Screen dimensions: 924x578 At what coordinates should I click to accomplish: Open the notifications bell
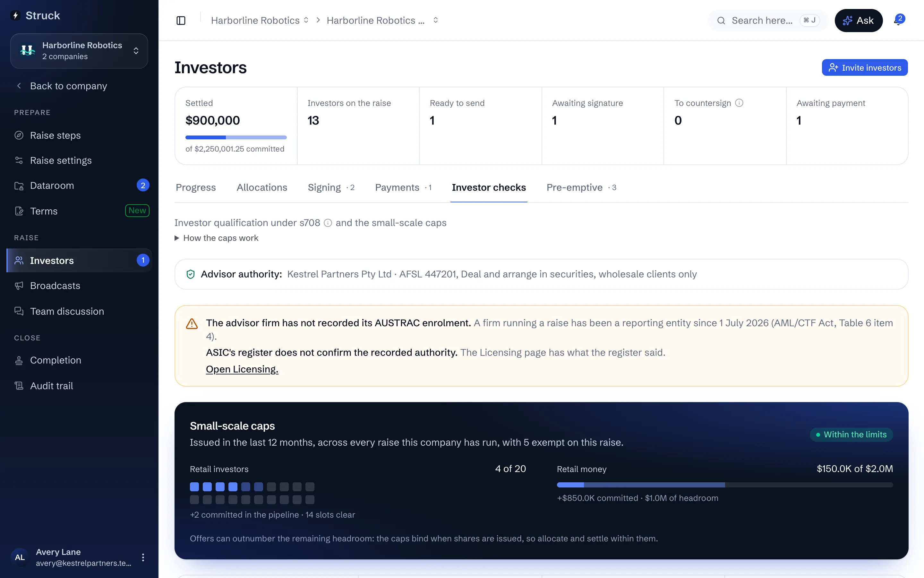coord(899,20)
